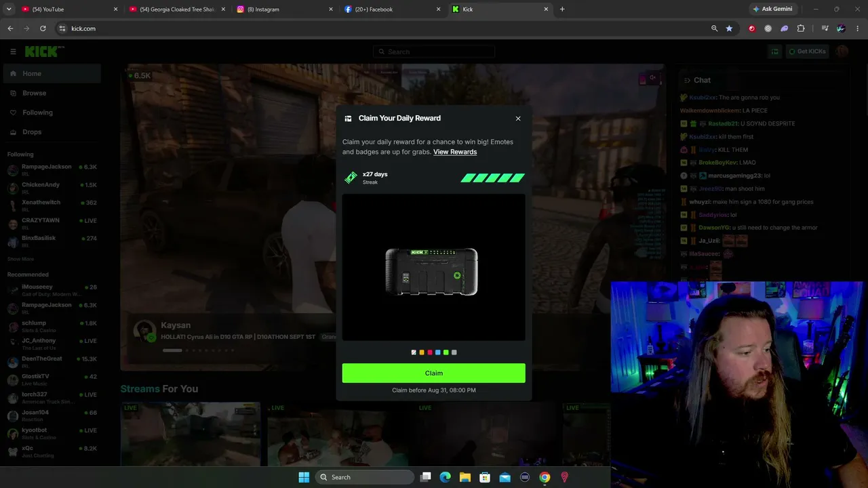Open Task View on the taskbar
Image resolution: width=868 pixels, height=488 pixels.
426,477
